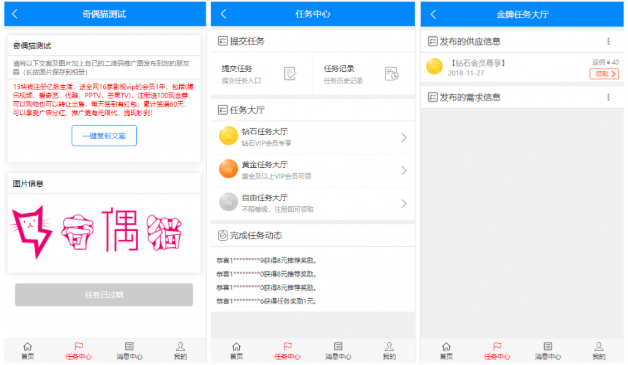
Task: Tap 消息中心 tab on right screen
Action: pos(548,351)
